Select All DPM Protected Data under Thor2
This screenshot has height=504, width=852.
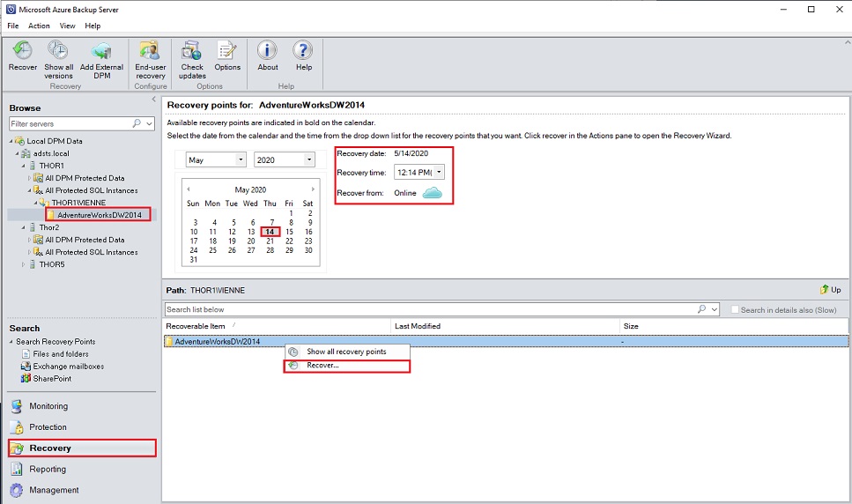[x=85, y=240]
